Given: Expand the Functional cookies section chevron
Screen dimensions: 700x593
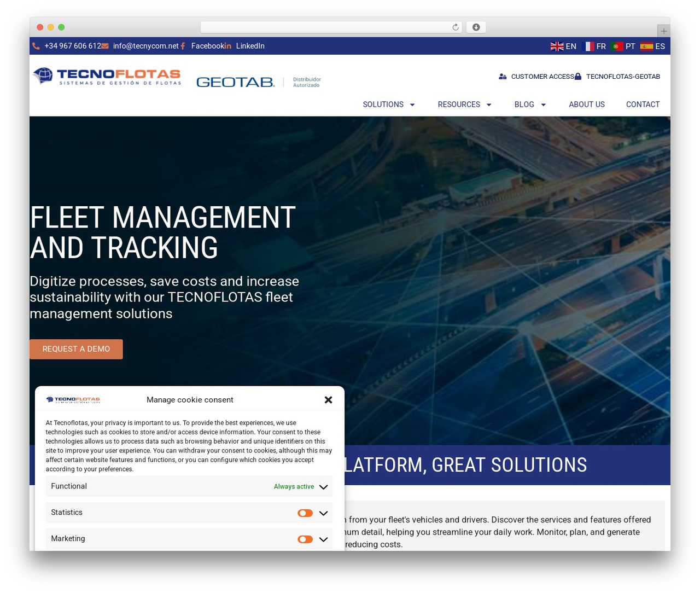Looking at the screenshot, I should [x=323, y=487].
